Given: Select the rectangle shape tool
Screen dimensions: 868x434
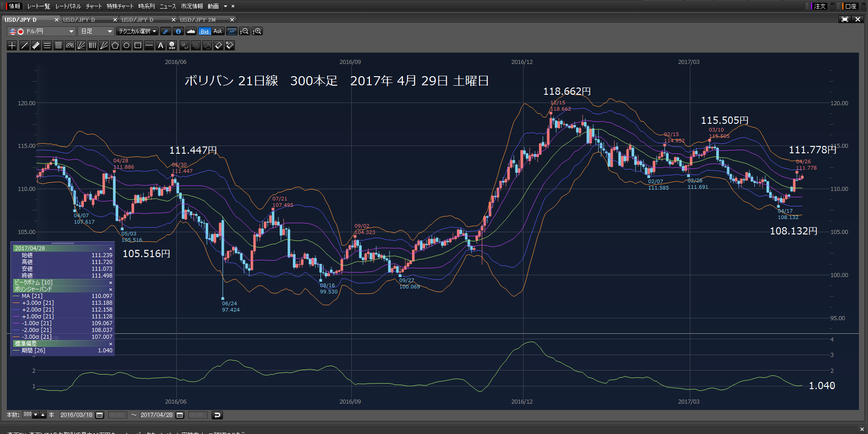Looking at the screenshot, I should pos(138,45).
